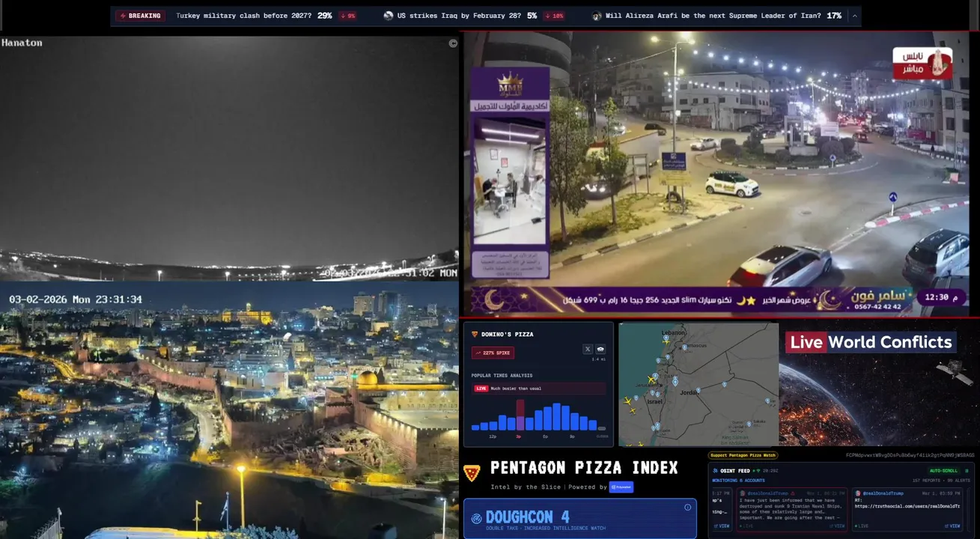The width and height of the screenshot is (980, 539).
Task: Click the 227% Spike badge
Action: click(x=493, y=353)
